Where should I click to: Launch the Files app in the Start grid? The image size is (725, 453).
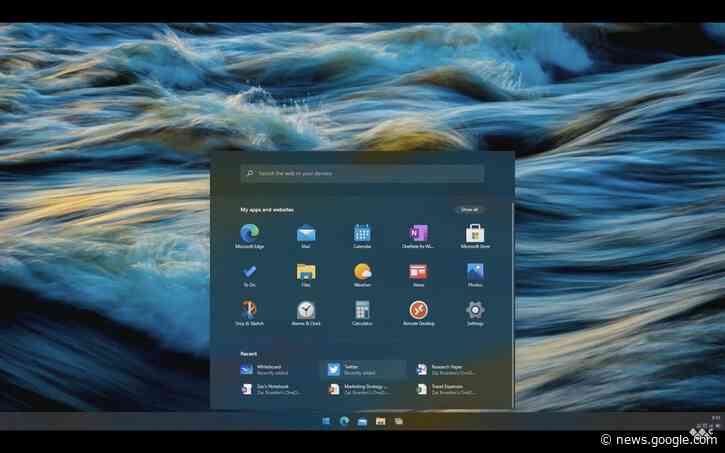pyautogui.click(x=306, y=275)
